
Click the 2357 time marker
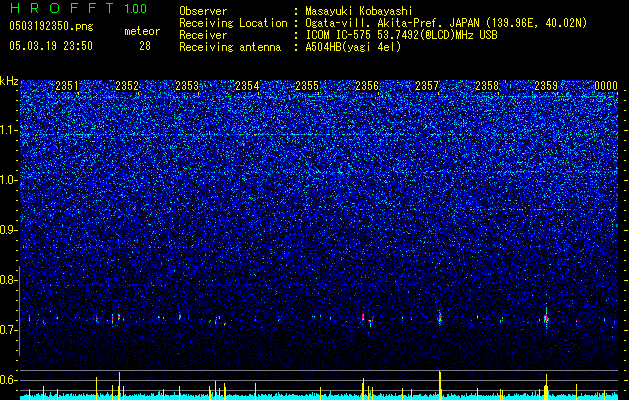[x=427, y=86]
